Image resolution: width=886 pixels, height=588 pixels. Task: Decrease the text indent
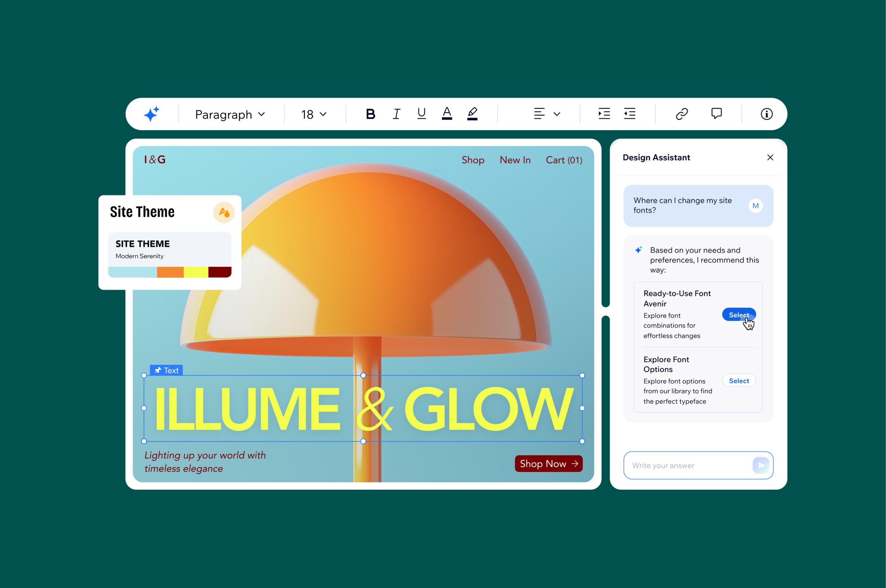[630, 113]
